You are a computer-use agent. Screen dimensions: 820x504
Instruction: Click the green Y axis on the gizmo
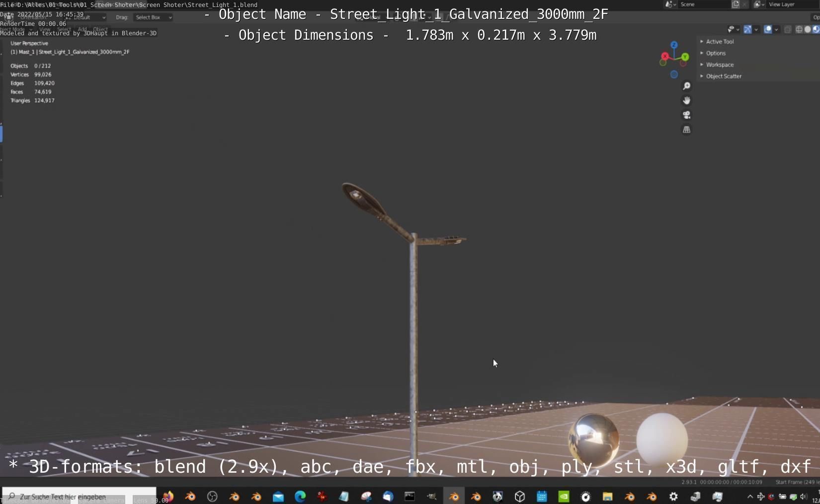(x=685, y=57)
